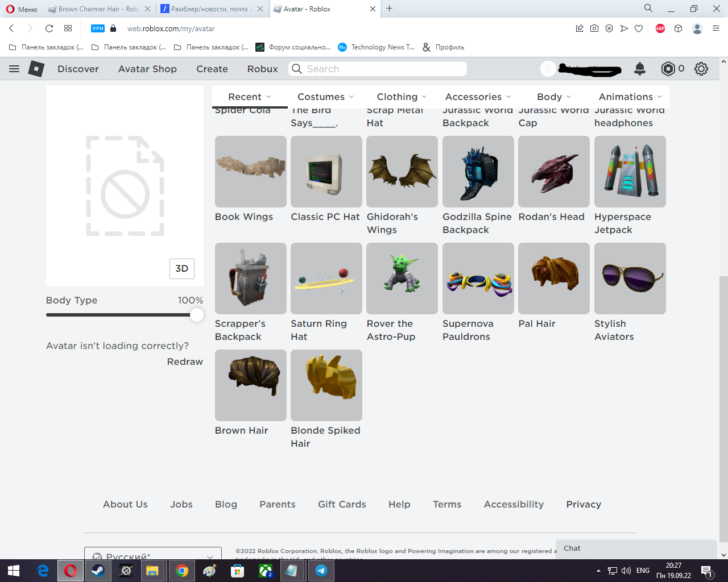Add page to bookmarks with heart icon
The width and height of the screenshot is (728, 582).
[639, 28]
